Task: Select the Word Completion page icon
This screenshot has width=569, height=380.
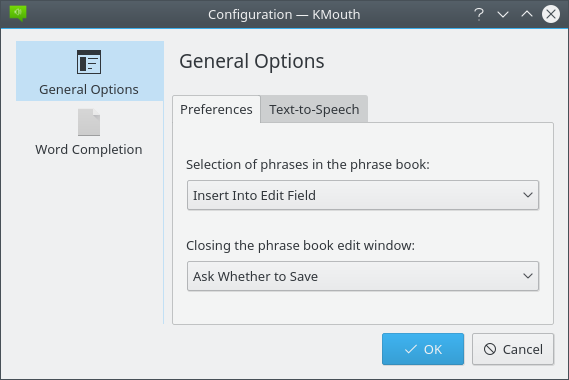Action: tap(89, 122)
